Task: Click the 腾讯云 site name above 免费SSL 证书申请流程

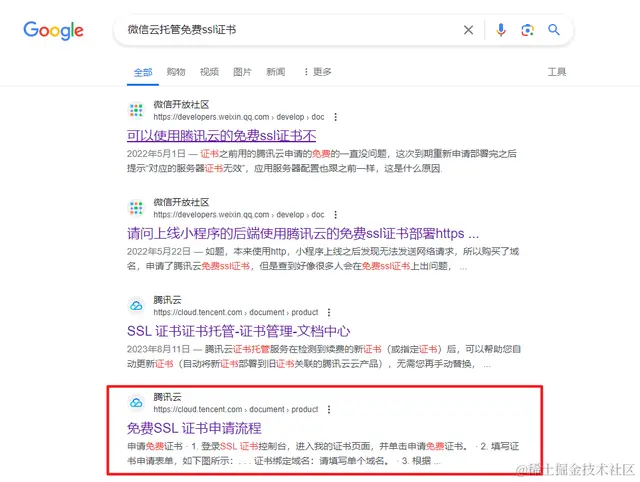Action: [x=167, y=397]
